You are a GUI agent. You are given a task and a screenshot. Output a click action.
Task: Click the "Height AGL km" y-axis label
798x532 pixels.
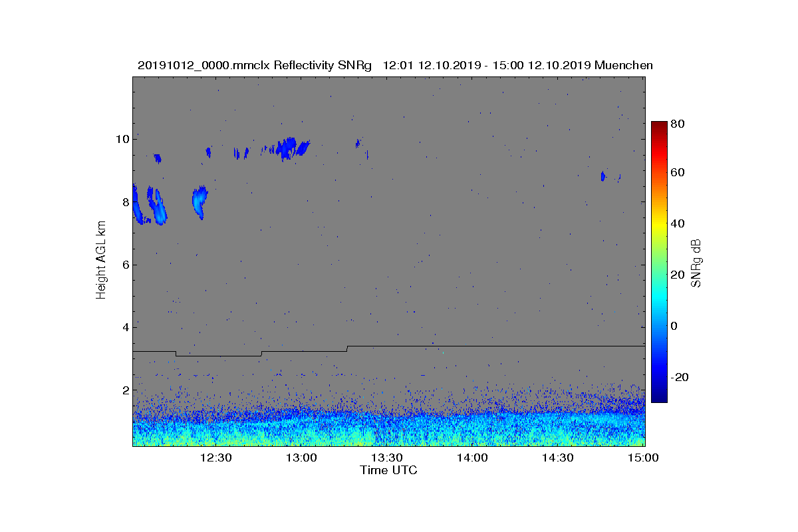[x=101, y=261]
